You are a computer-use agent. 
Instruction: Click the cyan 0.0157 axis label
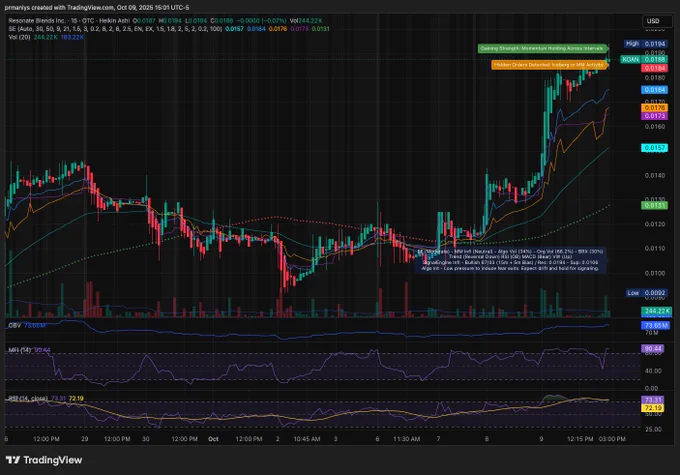[654, 148]
